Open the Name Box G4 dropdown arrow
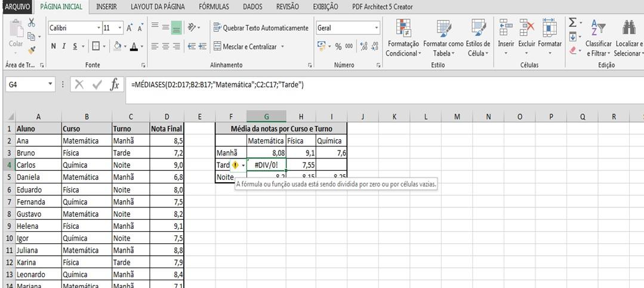The height and width of the screenshot is (288, 644). [51, 84]
